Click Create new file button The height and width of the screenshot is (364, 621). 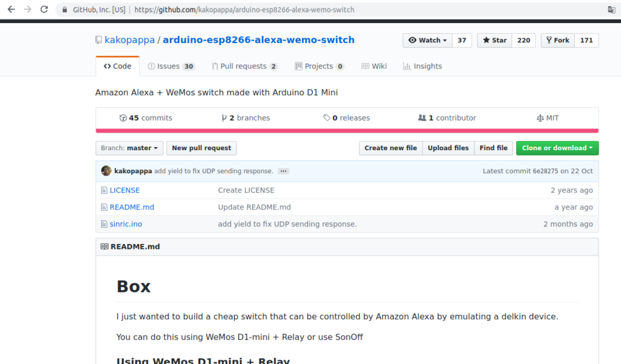coord(391,148)
